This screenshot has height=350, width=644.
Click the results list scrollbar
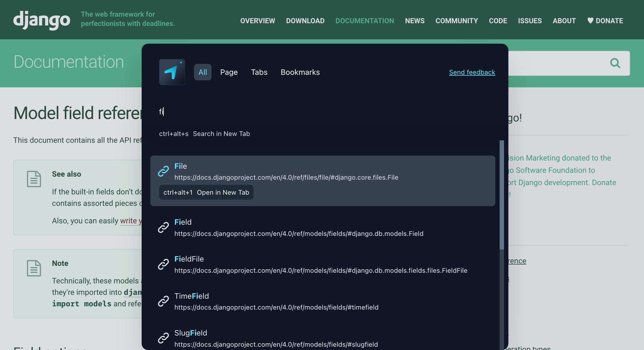[502, 195]
